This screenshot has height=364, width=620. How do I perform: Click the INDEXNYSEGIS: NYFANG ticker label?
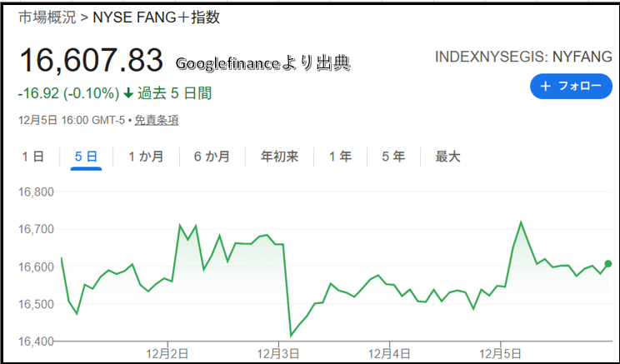pyautogui.click(x=524, y=57)
